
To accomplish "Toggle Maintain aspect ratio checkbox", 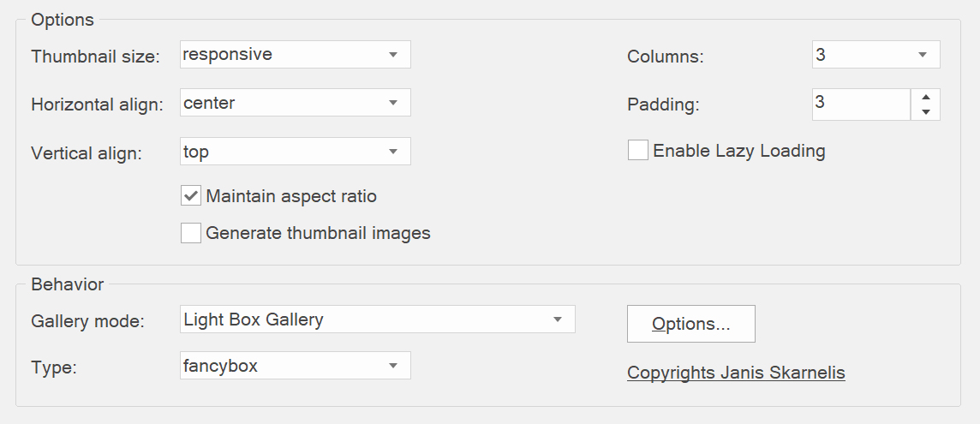I will pyautogui.click(x=191, y=196).
